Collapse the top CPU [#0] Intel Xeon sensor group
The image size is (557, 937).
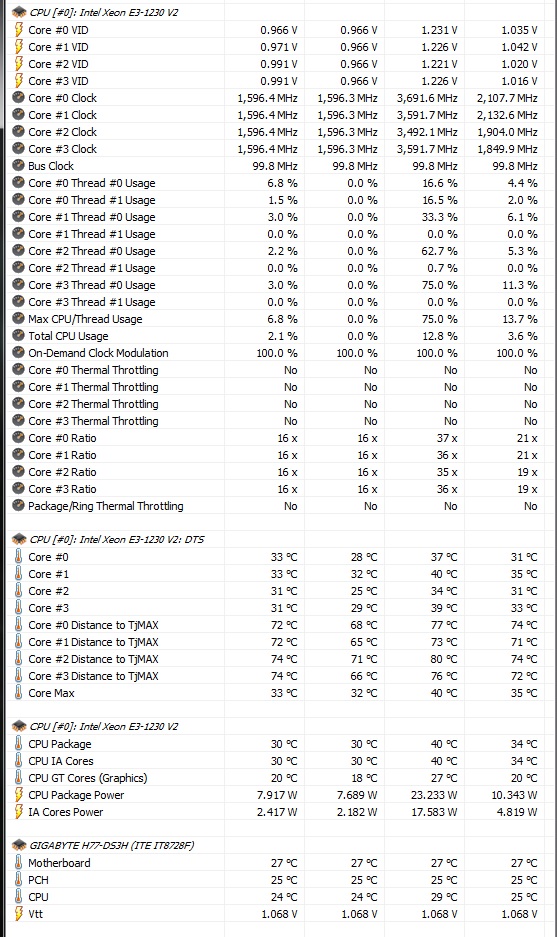(x=19, y=12)
